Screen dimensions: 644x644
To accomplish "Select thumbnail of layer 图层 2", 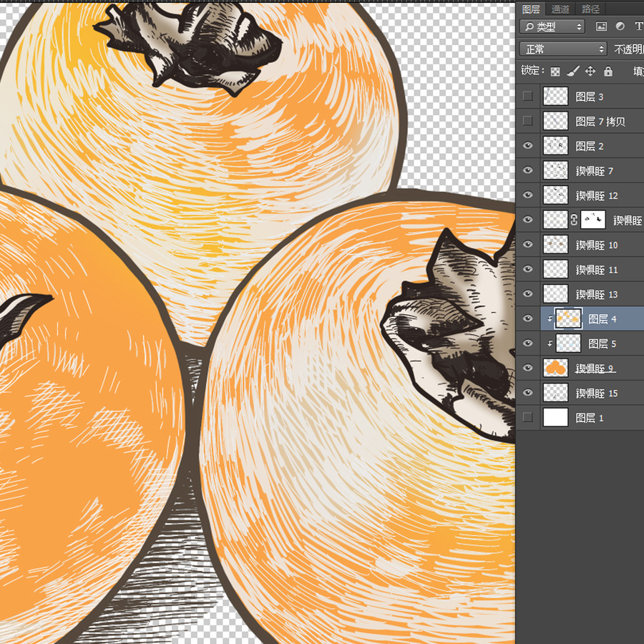I will pyautogui.click(x=556, y=146).
